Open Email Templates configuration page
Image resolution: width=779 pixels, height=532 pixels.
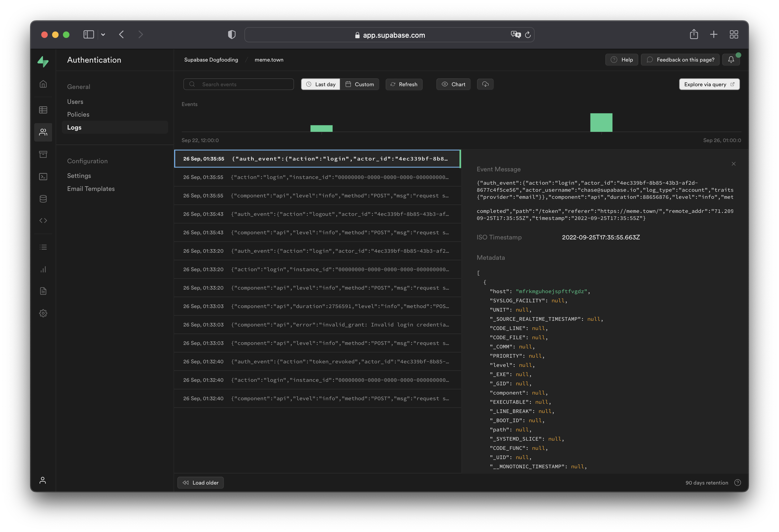click(x=91, y=189)
